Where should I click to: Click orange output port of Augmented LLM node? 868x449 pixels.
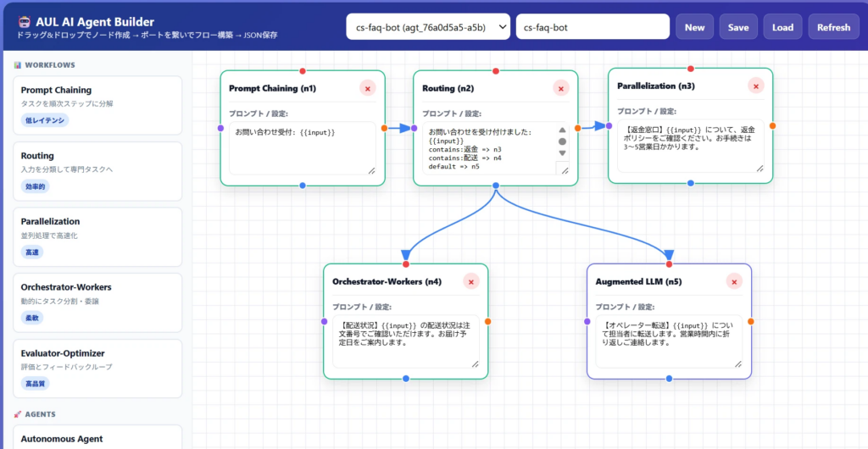coord(751,321)
